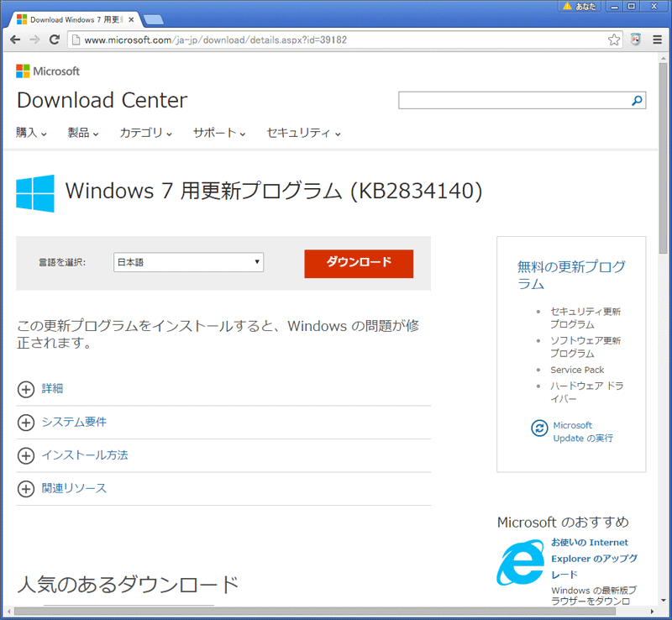Reload the page with refresh icon
Viewport: 672px width, 620px height.
55,39
